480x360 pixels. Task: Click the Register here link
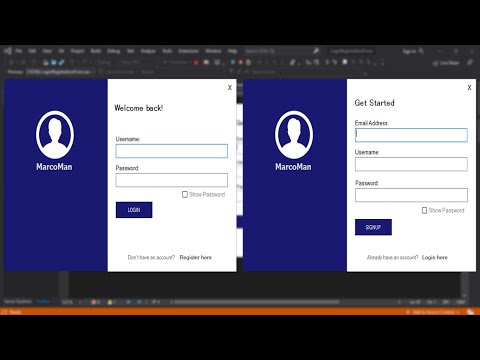(x=196, y=257)
